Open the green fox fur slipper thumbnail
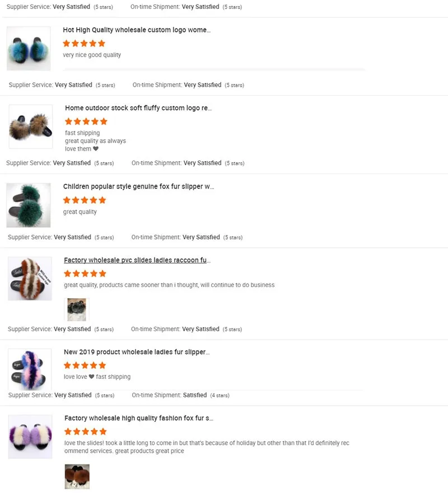Screen dimensions: 448x493 tap(29, 205)
